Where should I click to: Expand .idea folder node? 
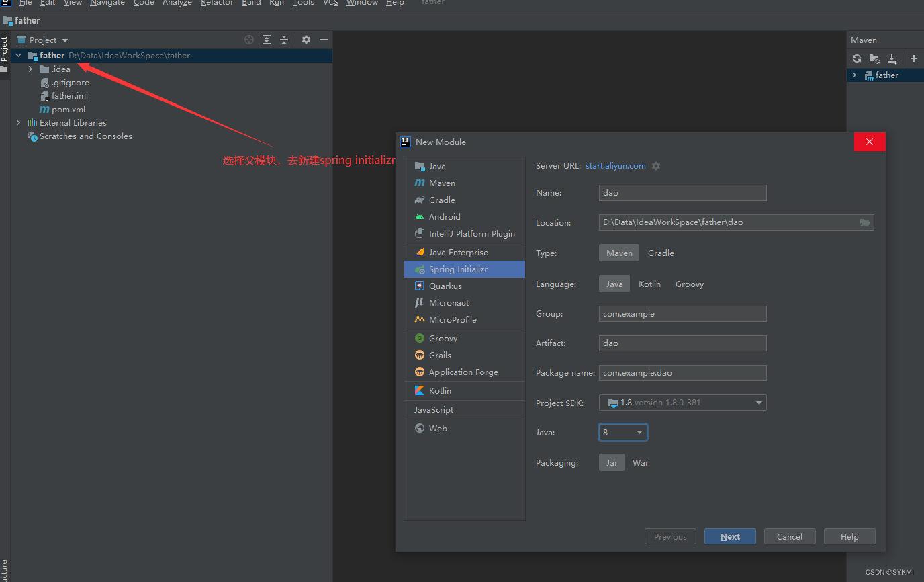(x=30, y=69)
